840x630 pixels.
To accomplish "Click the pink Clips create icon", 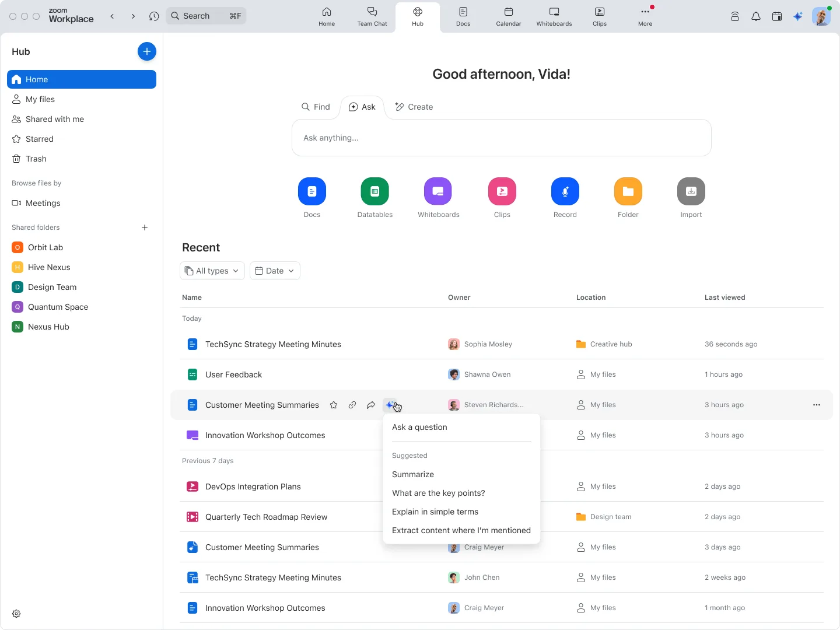I will tap(502, 191).
